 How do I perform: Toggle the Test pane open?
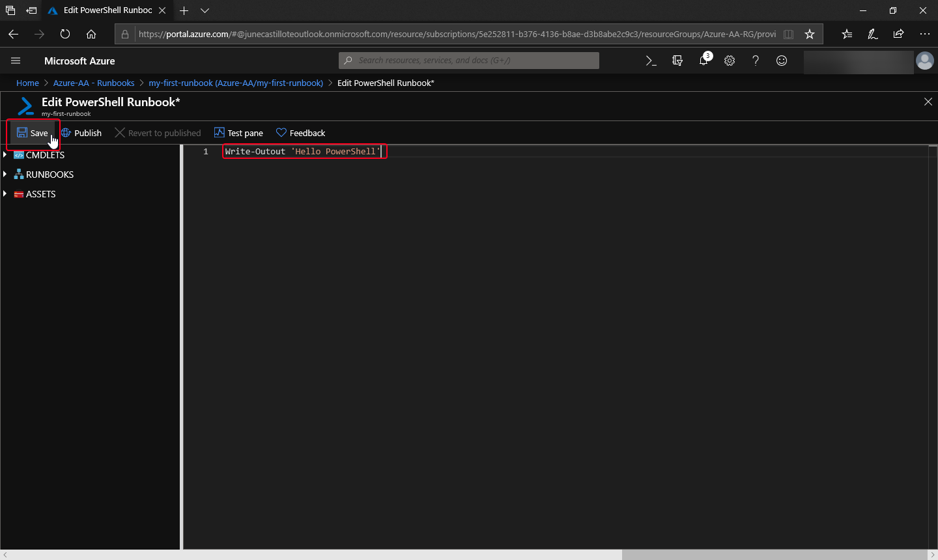tap(238, 133)
